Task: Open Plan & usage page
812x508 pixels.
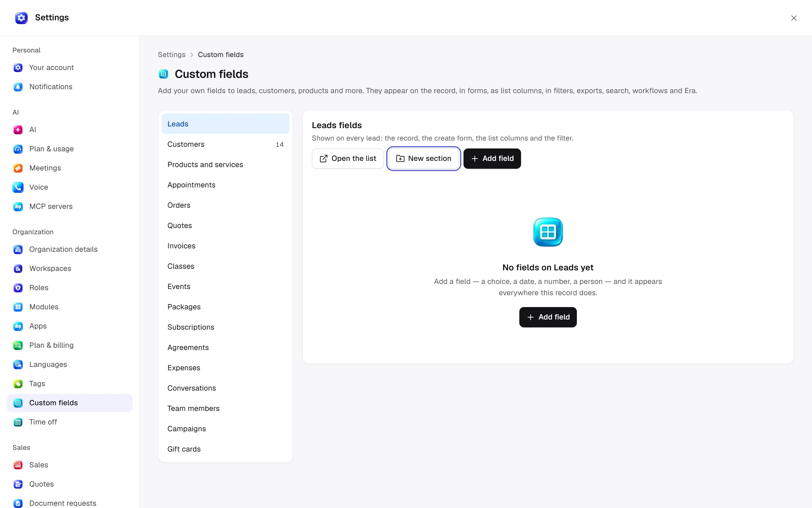Action: coord(70,149)
